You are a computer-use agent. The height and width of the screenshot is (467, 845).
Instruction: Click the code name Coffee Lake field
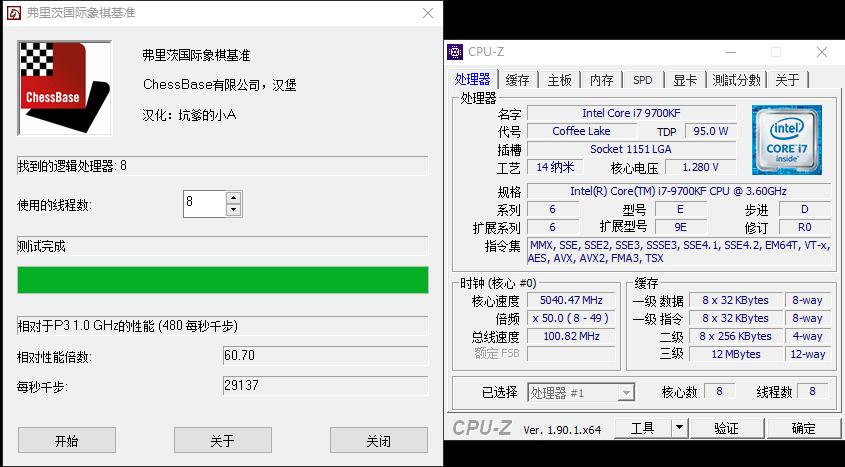(x=581, y=131)
